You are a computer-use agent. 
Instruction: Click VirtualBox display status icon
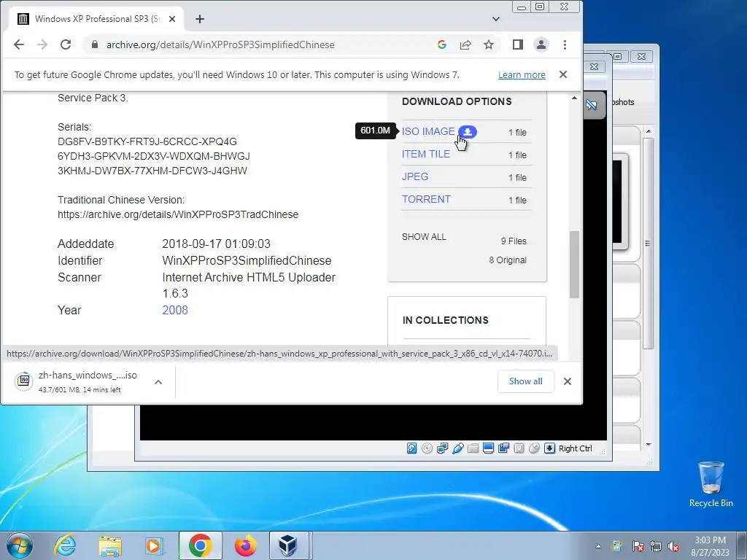pyautogui.click(x=488, y=448)
